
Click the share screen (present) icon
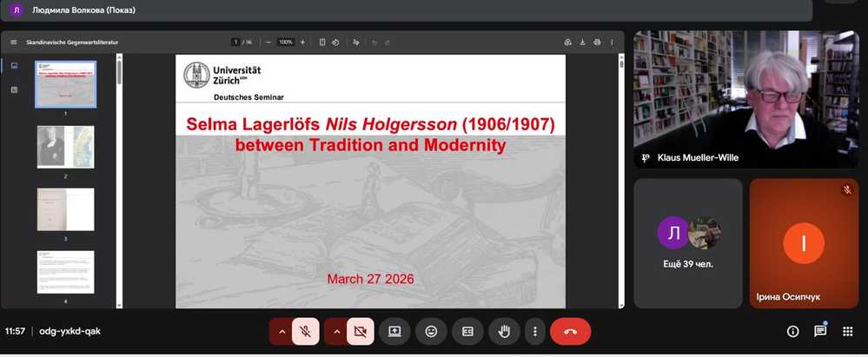pyautogui.click(x=394, y=331)
